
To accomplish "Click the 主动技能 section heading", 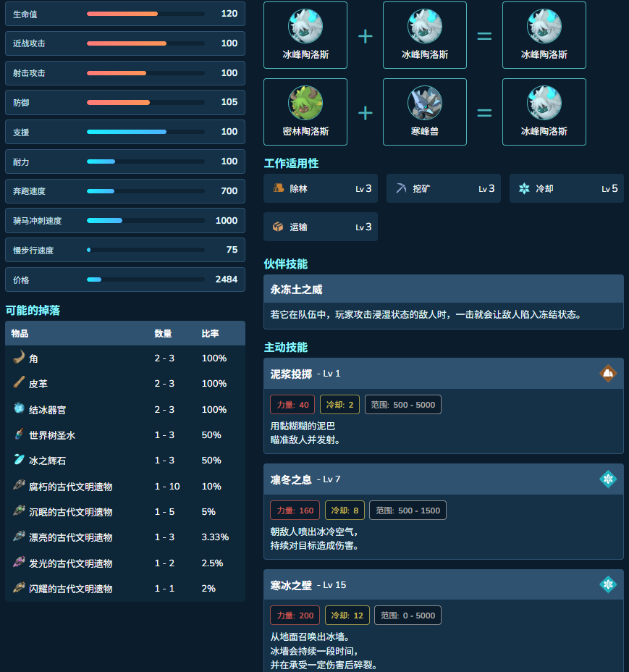I will 286,347.
